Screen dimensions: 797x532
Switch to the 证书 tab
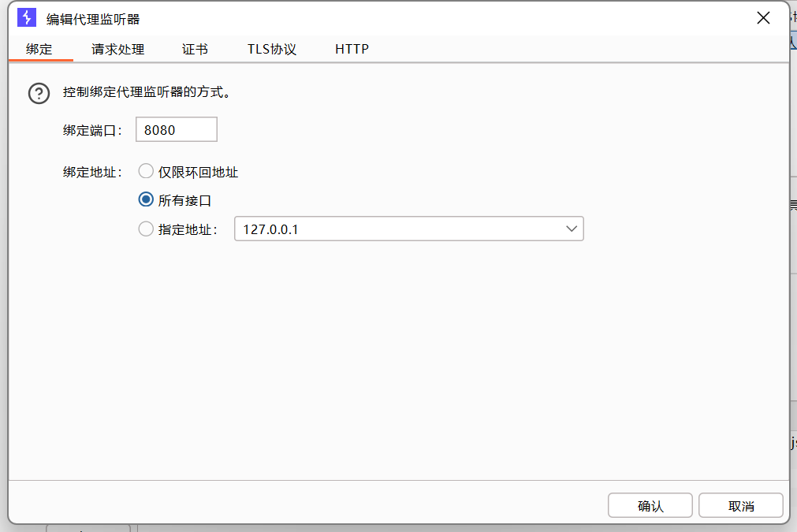[x=195, y=49]
